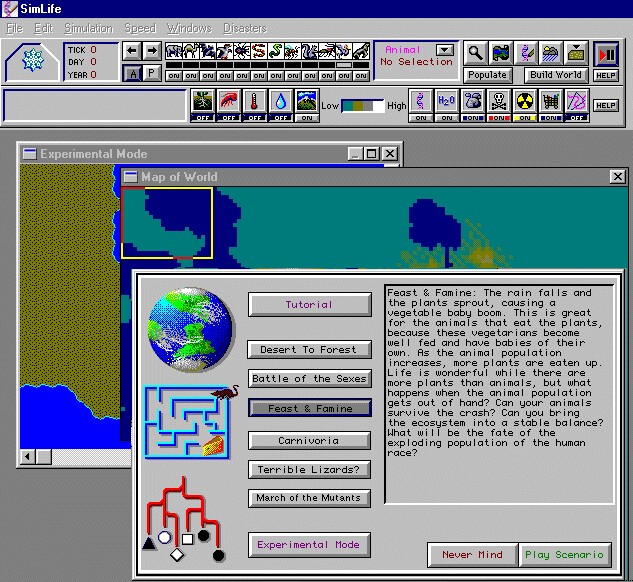The image size is (633, 582).
Task: Click the Play Scenario button
Action: tap(564, 555)
